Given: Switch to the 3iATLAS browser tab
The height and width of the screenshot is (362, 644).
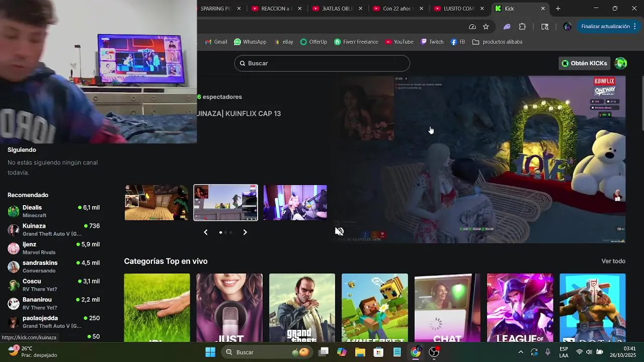Looking at the screenshot, I should tap(338, 9).
